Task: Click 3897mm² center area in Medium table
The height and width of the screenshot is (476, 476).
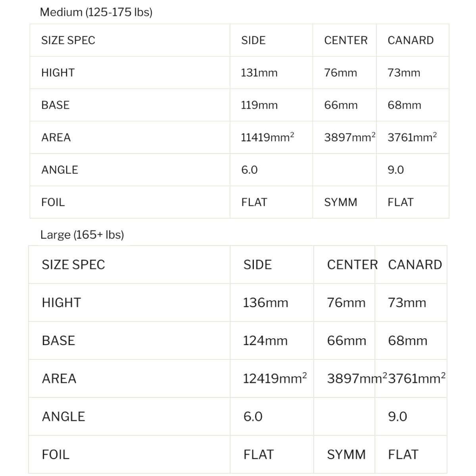Action: [350, 137]
